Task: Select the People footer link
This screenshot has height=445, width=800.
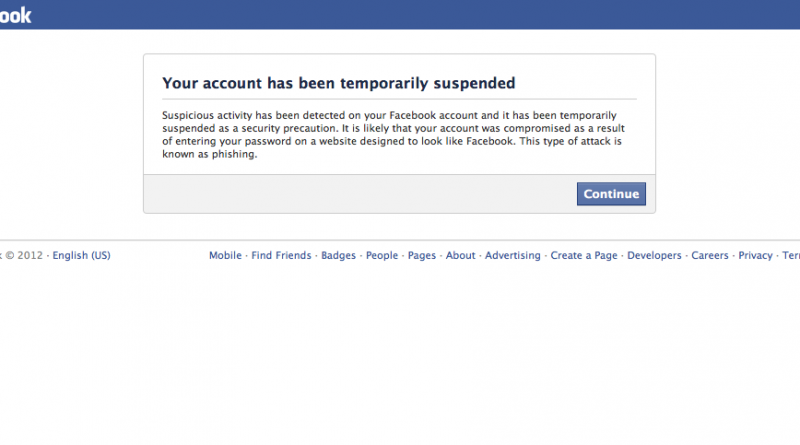Action: click(x=382, y=256)
